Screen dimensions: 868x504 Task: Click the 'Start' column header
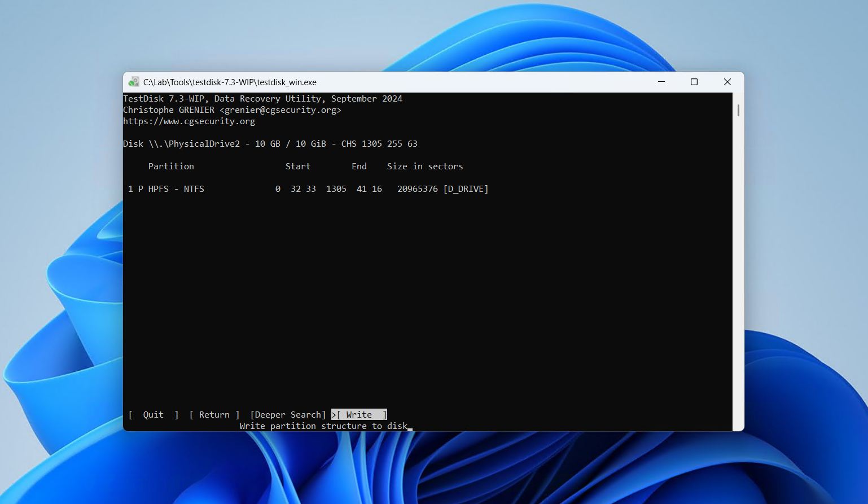[x=298, y=166]
